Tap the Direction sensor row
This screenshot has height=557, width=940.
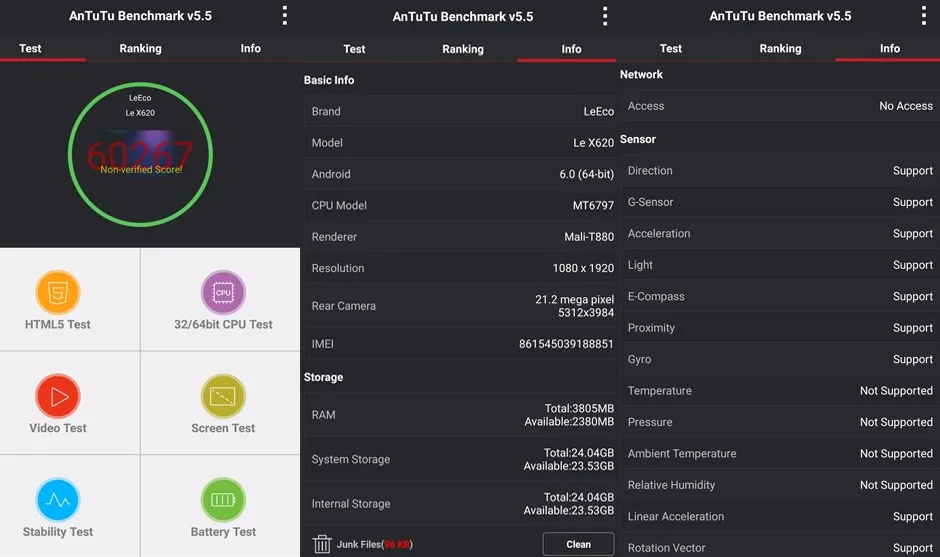[780, 171]
